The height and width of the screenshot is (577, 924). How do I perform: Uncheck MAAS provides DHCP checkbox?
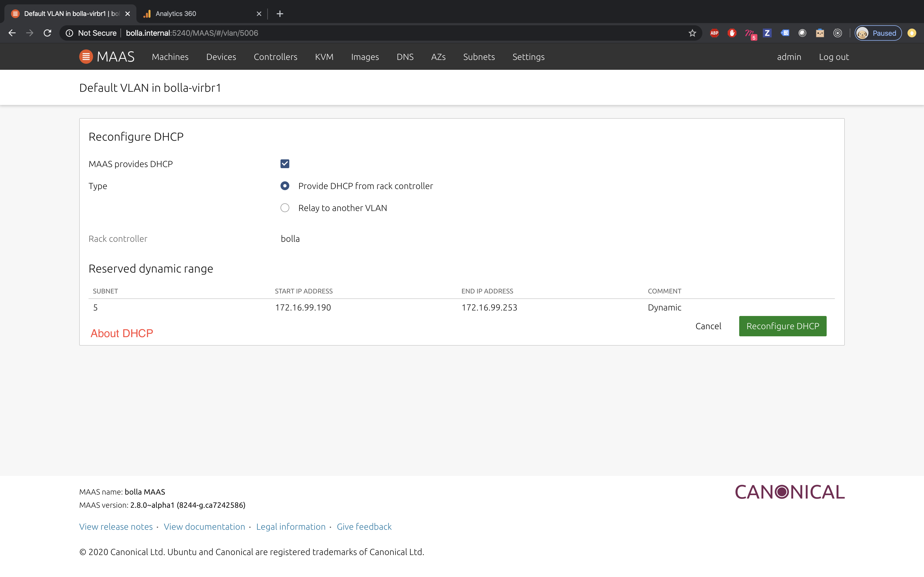(285, 164)
